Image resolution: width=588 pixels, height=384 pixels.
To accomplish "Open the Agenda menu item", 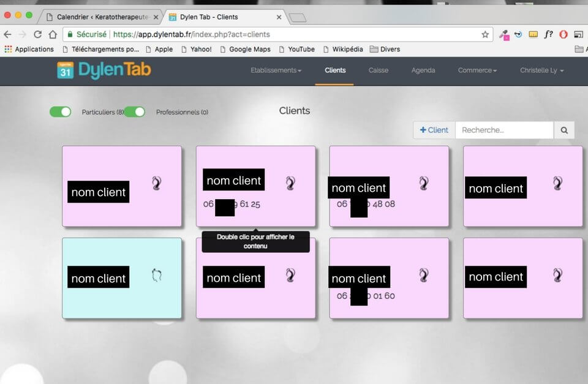I will (x=423, y=70).
